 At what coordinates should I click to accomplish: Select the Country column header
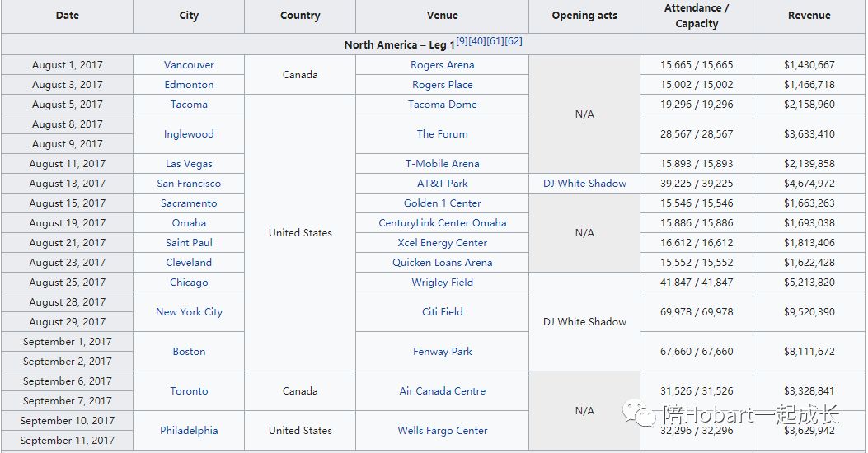tap(300, 16)
